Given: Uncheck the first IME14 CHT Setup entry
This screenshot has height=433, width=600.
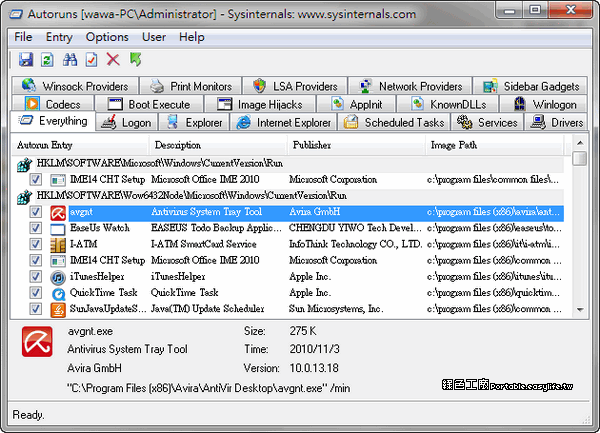Looking at the screenshot, I should pyautogui.click(x=36, y=179).
